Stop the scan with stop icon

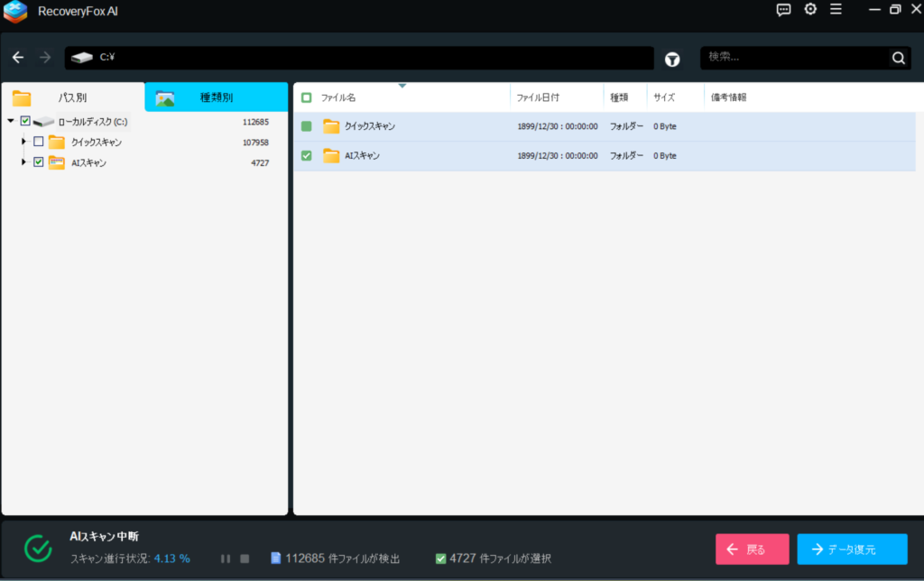(x=244, y=558)
